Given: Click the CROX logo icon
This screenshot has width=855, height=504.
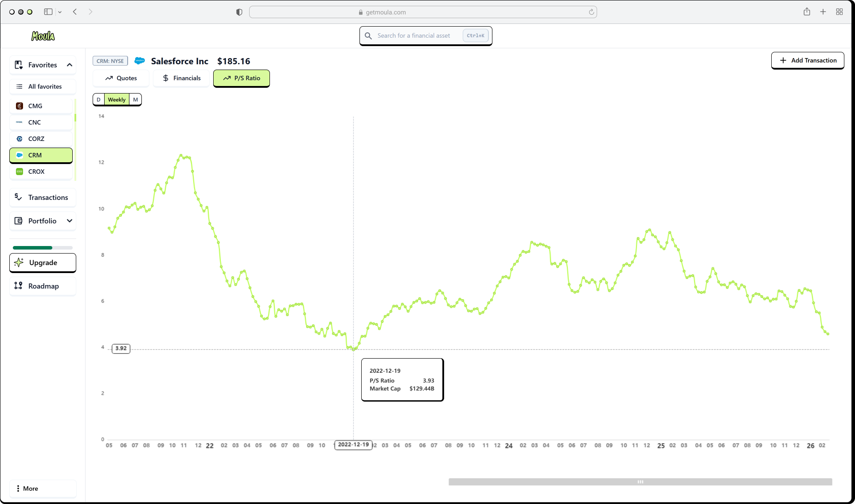Looking at the screenshot, I should pos(20,172).
